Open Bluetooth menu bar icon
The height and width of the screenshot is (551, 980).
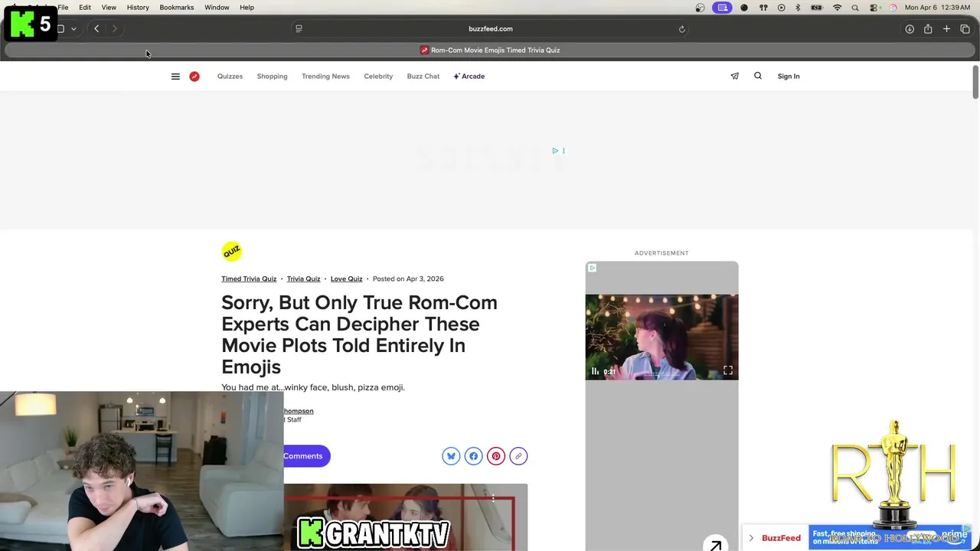(798, 8)
